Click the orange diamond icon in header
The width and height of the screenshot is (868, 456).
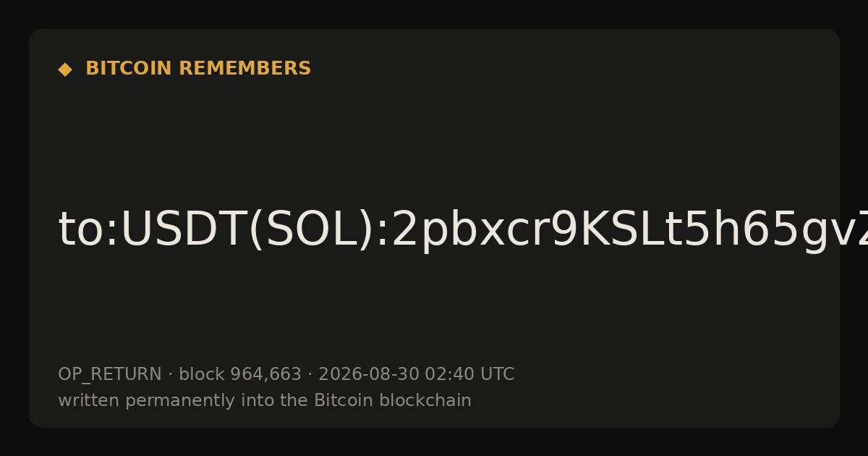(x=65, y=69)
